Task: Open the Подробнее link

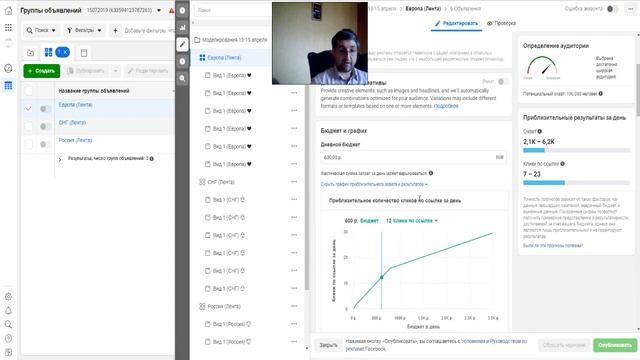Action: 446,106
